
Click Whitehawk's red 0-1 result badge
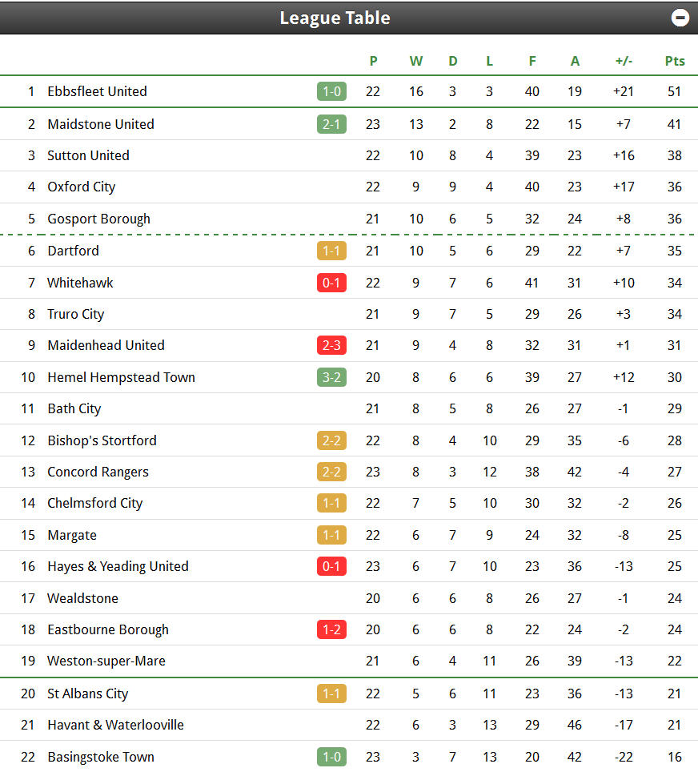click(331, 283)
